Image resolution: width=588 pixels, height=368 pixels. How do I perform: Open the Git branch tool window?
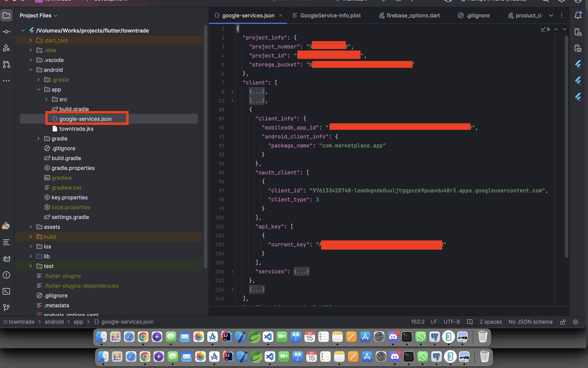point(6,308)
